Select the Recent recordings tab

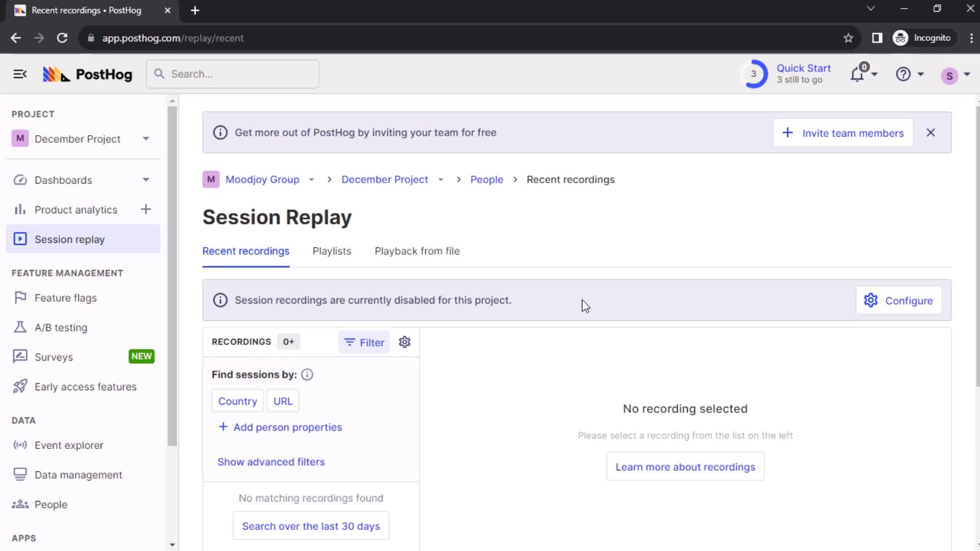[x=246, y=251]
